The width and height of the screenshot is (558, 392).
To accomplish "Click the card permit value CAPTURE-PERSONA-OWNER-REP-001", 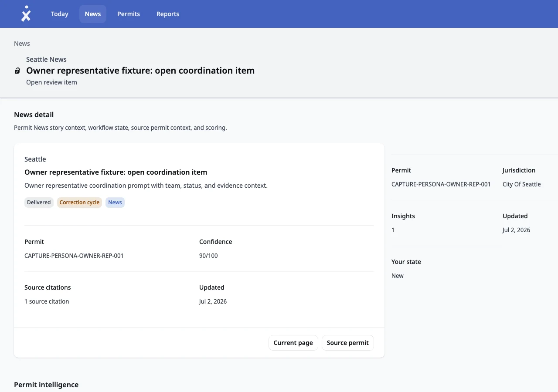I will pyautogui.click(x=74, y=256).
